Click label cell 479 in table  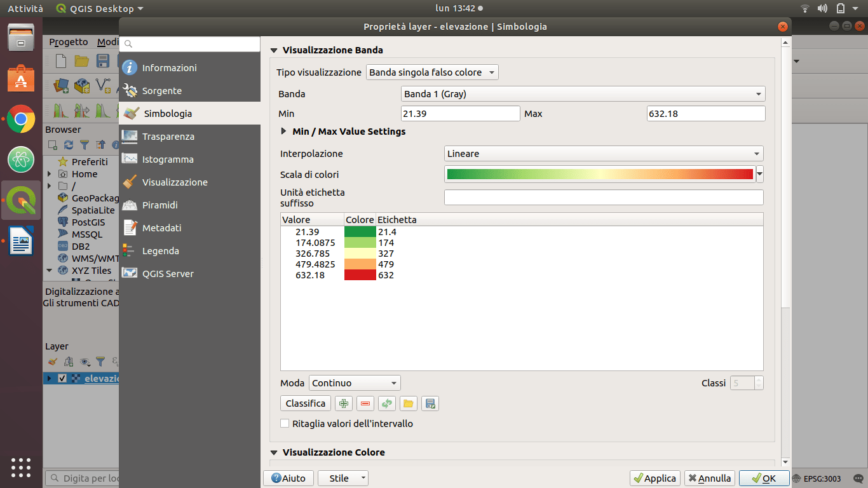[x=386, y=264]
